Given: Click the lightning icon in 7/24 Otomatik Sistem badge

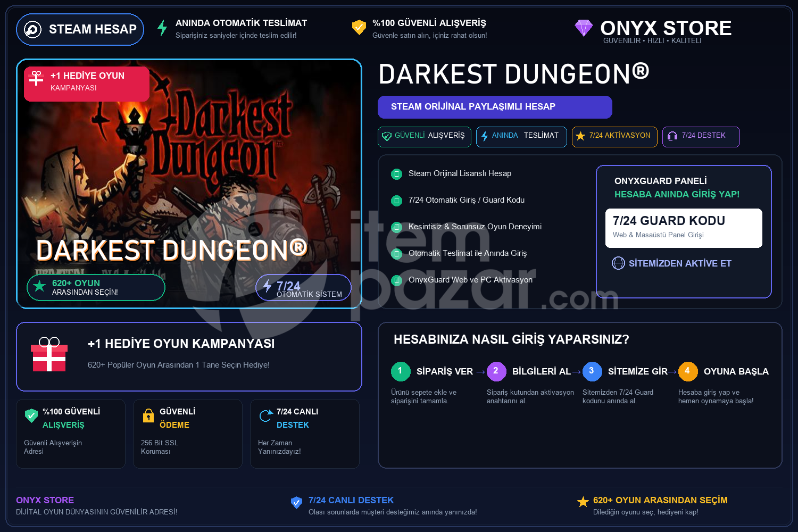Looking at the screenshot, I should (x=267, y=286).
